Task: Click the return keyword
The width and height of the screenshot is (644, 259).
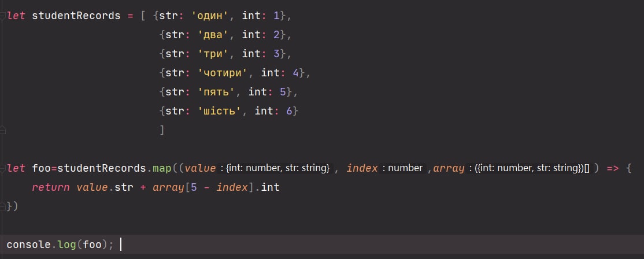Action: 51,187
